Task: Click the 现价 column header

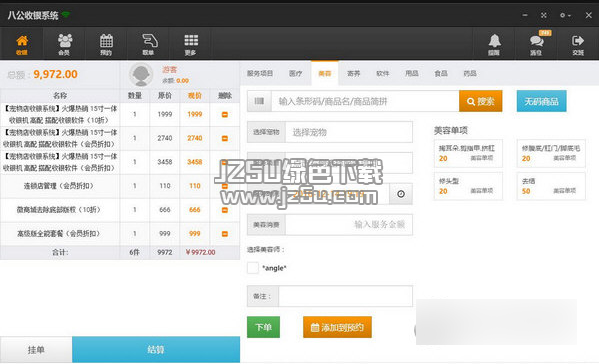Action: (x=195, y=95)
